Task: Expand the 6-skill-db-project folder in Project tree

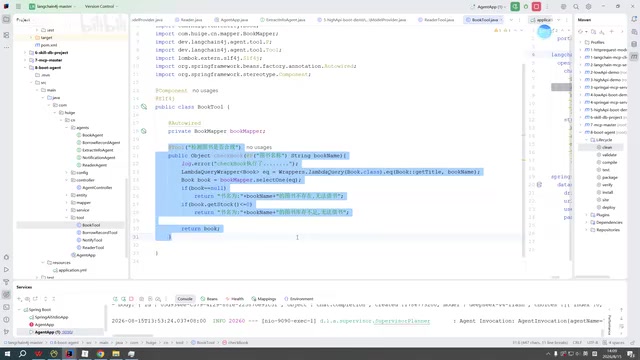Action: pyautogui.click(x=25, y=53)
